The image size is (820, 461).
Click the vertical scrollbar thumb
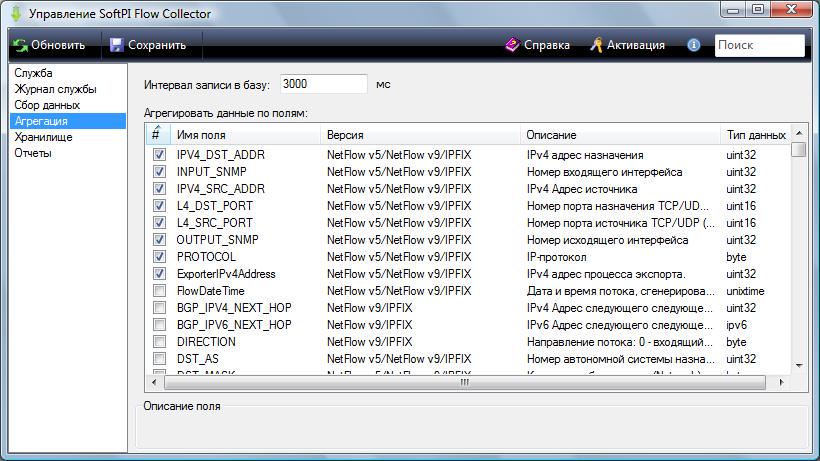(799, 149)
